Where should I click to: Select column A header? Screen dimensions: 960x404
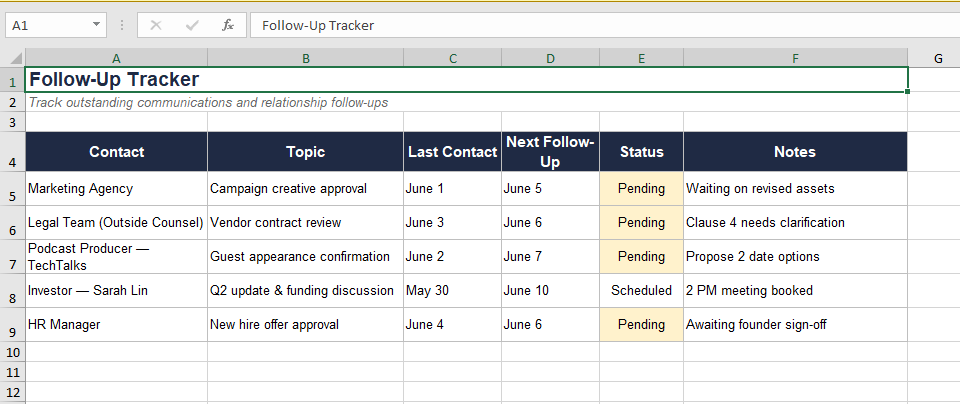(116, 58)
